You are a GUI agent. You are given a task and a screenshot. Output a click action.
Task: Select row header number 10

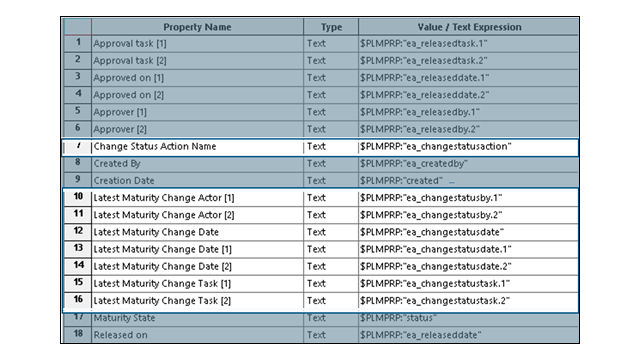[78, 198]
